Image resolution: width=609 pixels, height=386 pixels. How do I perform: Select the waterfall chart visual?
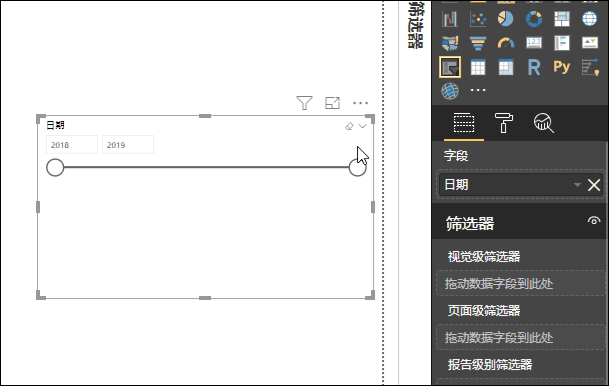[x=450, y=19]
